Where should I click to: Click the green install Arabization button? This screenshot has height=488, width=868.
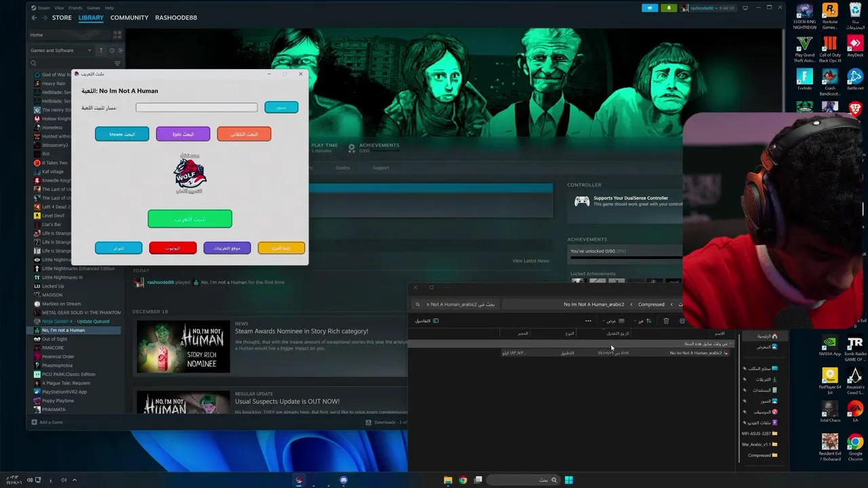[190, 219]
